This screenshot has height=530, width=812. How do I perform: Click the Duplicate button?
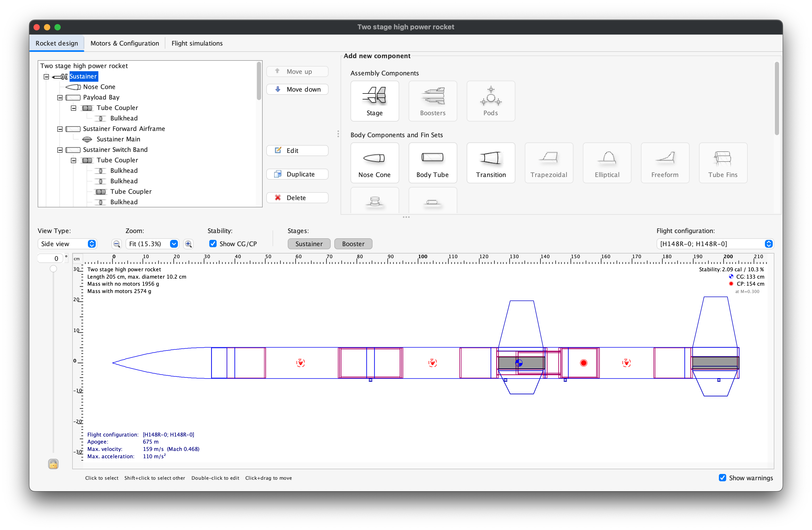click(297, 174)
